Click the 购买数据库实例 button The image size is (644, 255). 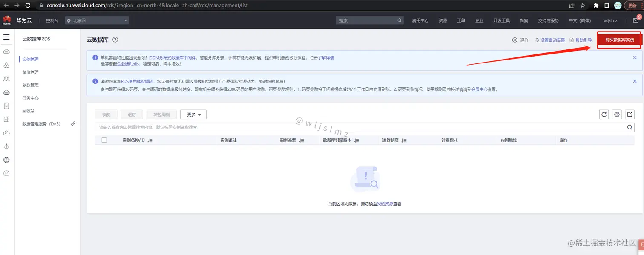[x=620, y=40]
